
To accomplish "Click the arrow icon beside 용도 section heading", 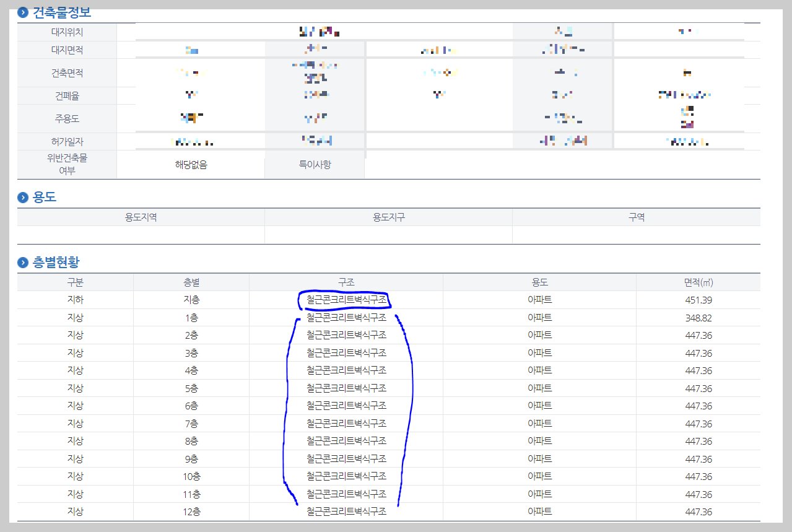I will point(23,198).
